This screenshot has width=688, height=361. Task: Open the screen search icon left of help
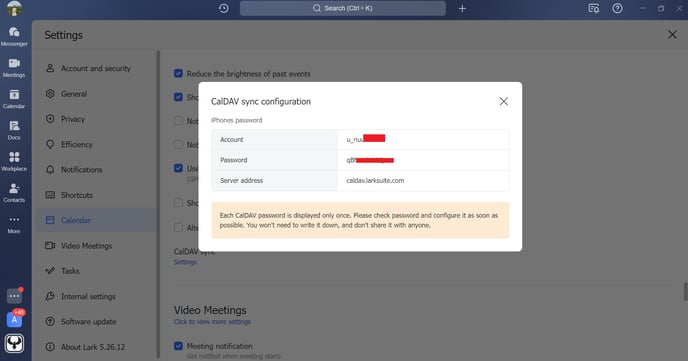(x=594, y=8)
